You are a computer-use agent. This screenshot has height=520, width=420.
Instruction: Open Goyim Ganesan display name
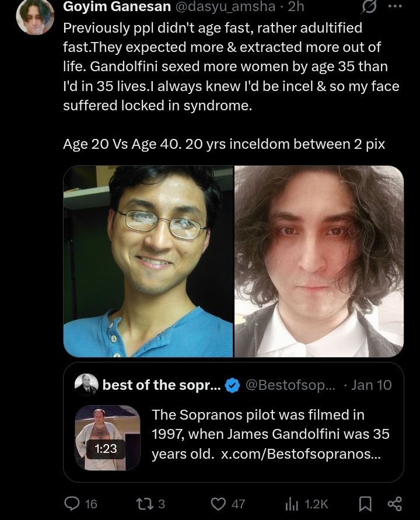pyautogui.click(x=117, y=6)
